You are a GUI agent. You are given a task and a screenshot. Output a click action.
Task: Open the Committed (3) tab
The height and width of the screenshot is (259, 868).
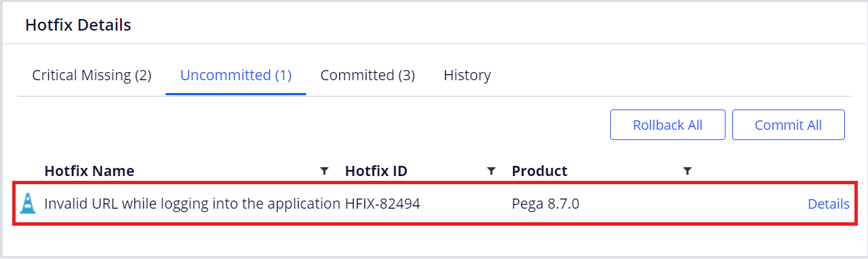[x=368, y=75]
